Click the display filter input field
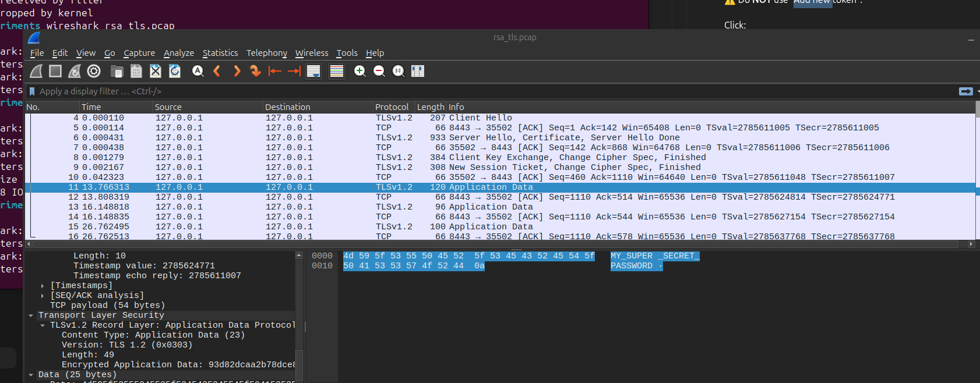980x383 pixels. [x=466, y=91]
